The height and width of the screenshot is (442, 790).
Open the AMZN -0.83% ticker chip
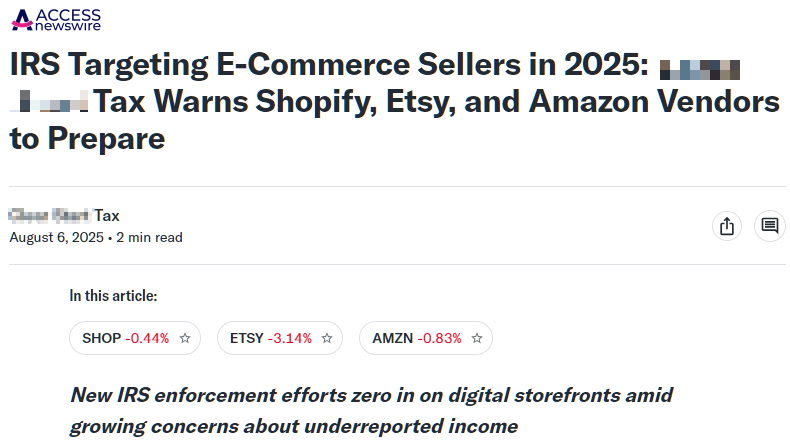tap(426, 338)
